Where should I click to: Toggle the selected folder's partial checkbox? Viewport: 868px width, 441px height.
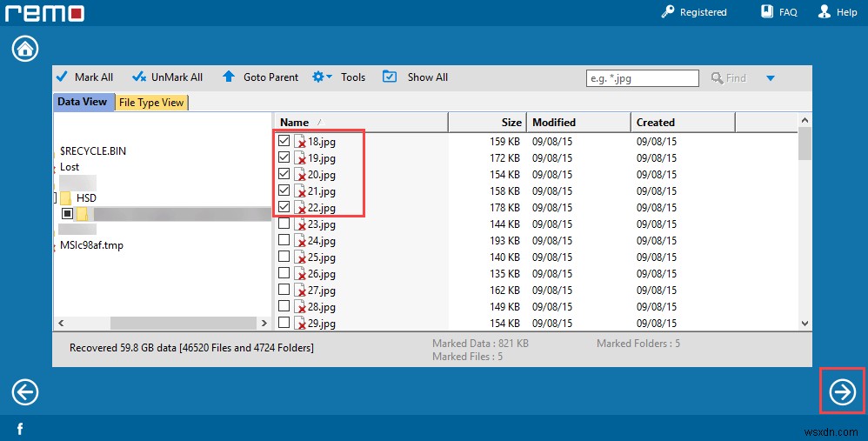(x=68, y=214)
